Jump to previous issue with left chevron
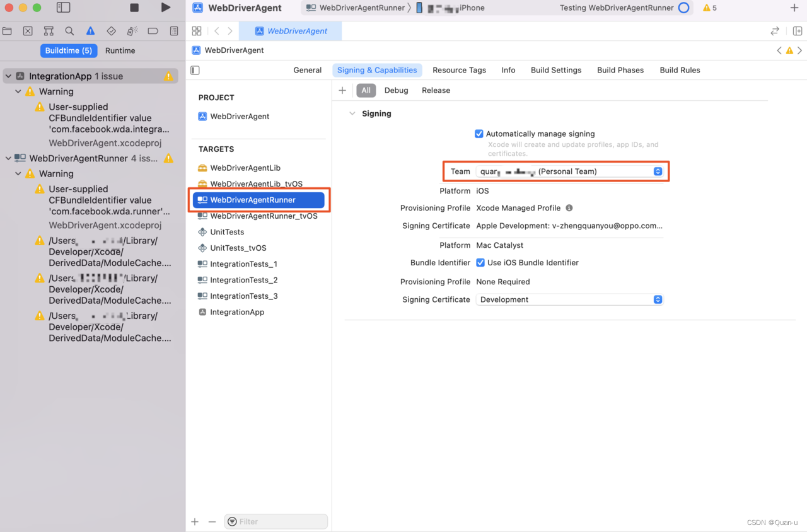This screenshot has width=807, height=532. coord(779,50)
